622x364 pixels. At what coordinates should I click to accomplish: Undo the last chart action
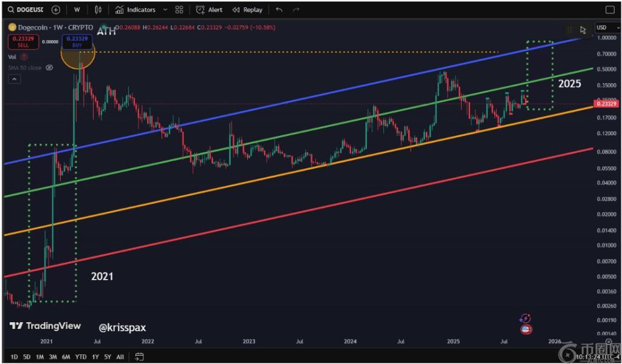(x=279, y=10)
